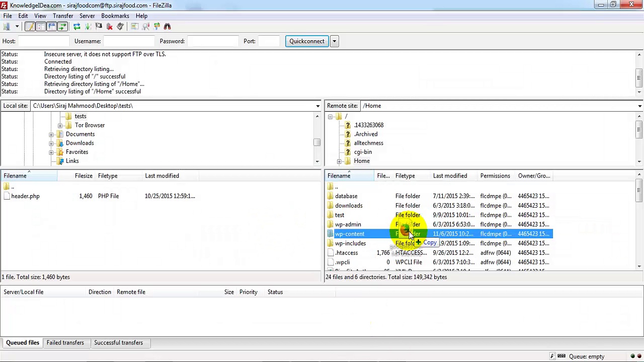This screenshot has width=644, height=362.
Task: Focus the Username input field
Action: click(129, 41)
